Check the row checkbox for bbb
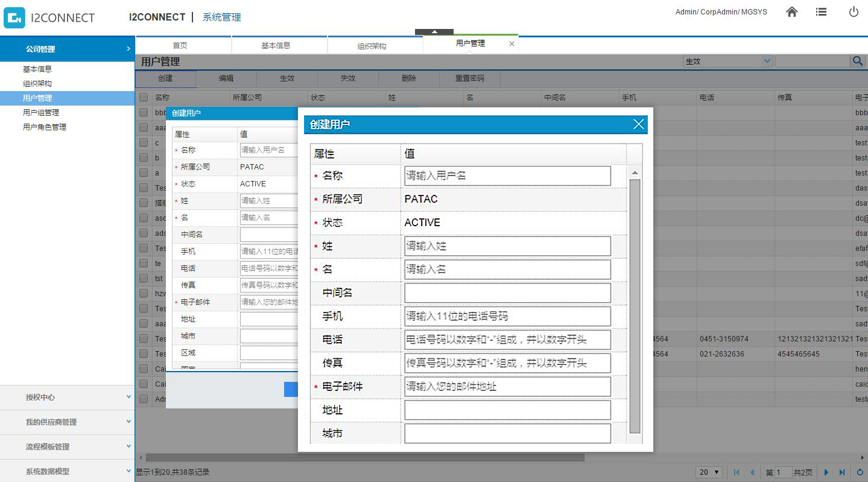868x482 pixels. [144, 112]
